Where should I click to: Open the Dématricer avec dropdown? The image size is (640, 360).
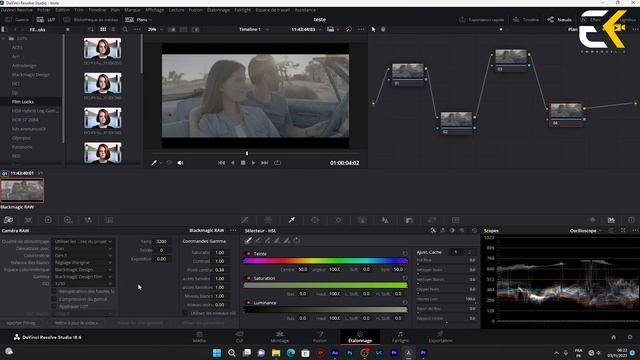[83, 249]
